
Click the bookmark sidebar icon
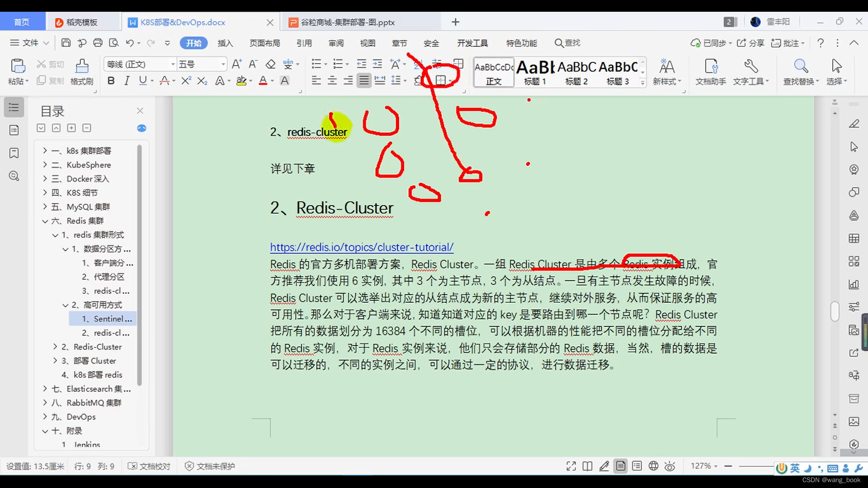(14, 153)
